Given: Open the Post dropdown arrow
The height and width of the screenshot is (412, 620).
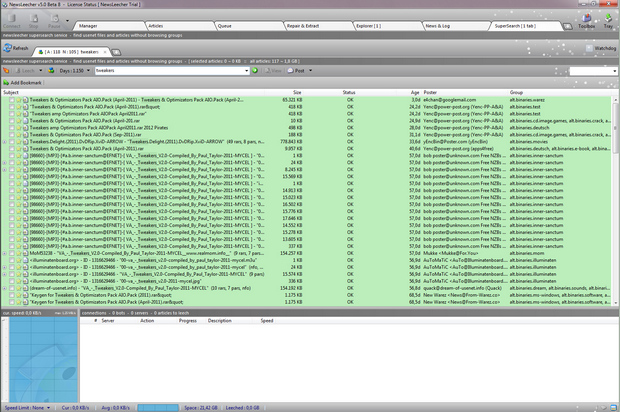Looking at the screenshot, I should tap(310, 70).
